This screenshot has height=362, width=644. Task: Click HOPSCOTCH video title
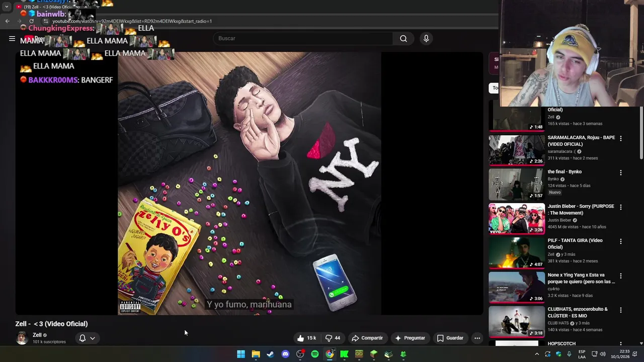click(561, 344)
